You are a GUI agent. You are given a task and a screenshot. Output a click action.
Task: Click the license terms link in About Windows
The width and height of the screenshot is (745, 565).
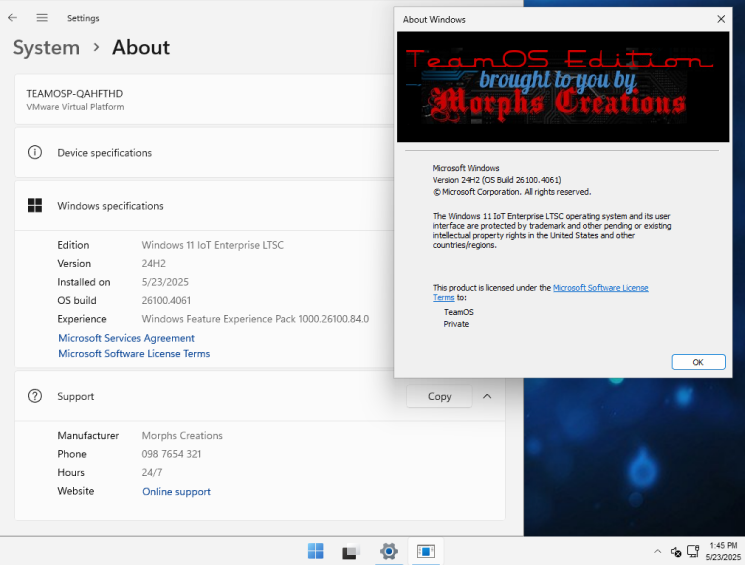pyautogui.click(x=601, y=287)
